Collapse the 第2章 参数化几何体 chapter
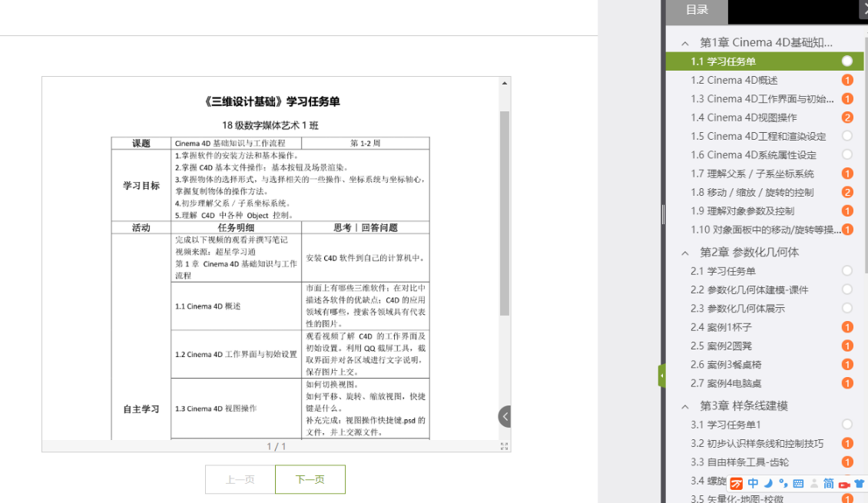This screenshot has width=868, height=503. pos(685,253)
